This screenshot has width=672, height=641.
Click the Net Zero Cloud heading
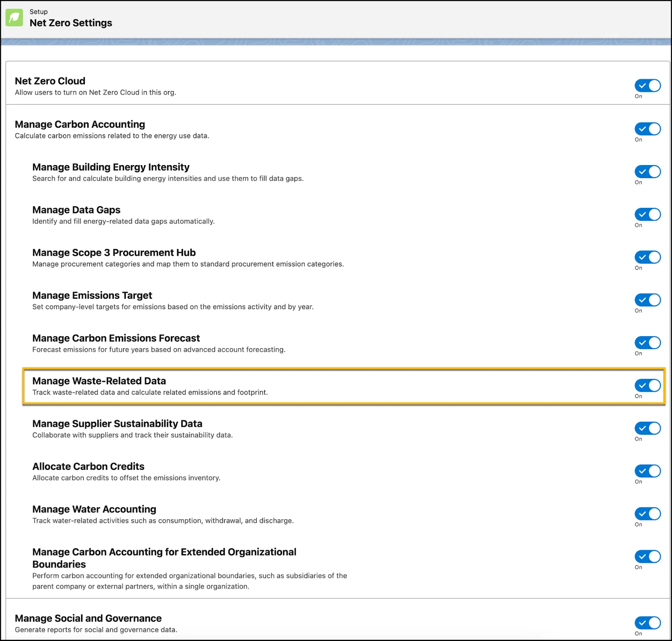tap(50, 81)
